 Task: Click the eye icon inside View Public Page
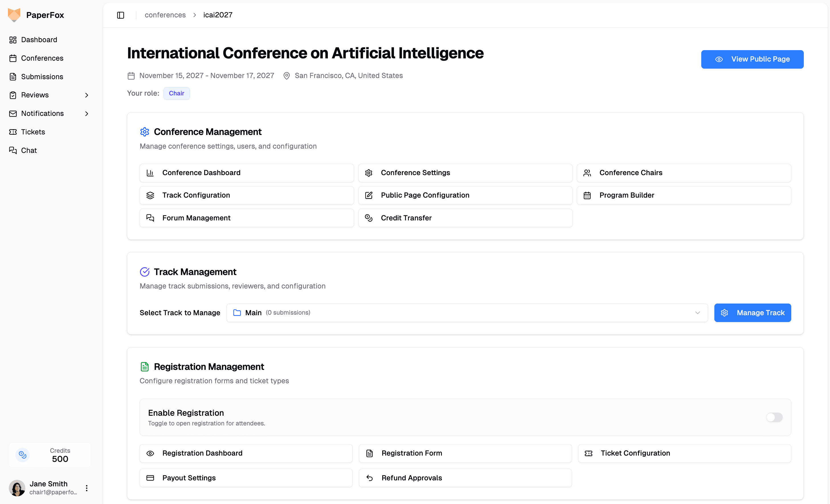719,59
